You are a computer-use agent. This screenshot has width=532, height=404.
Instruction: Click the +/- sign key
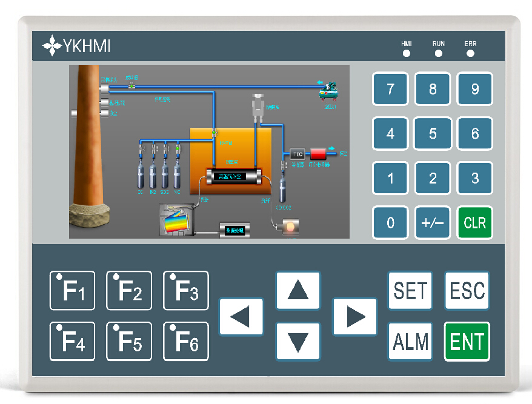433,222
